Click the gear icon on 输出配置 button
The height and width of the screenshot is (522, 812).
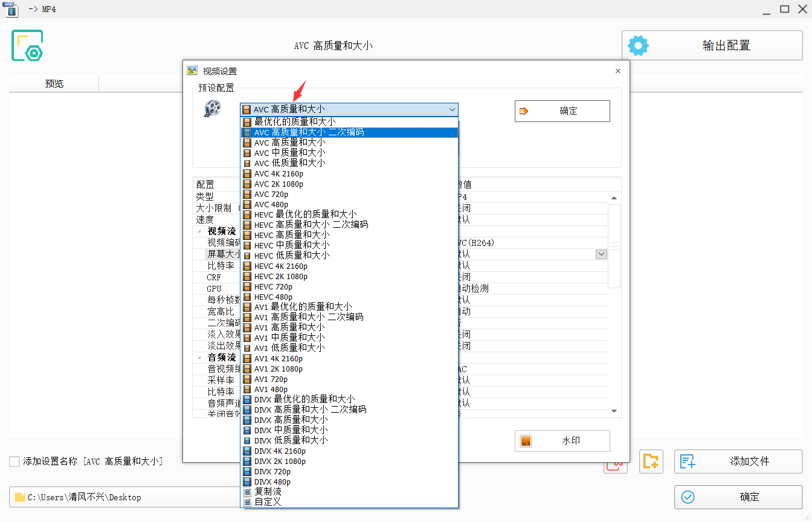pos(638,46)
